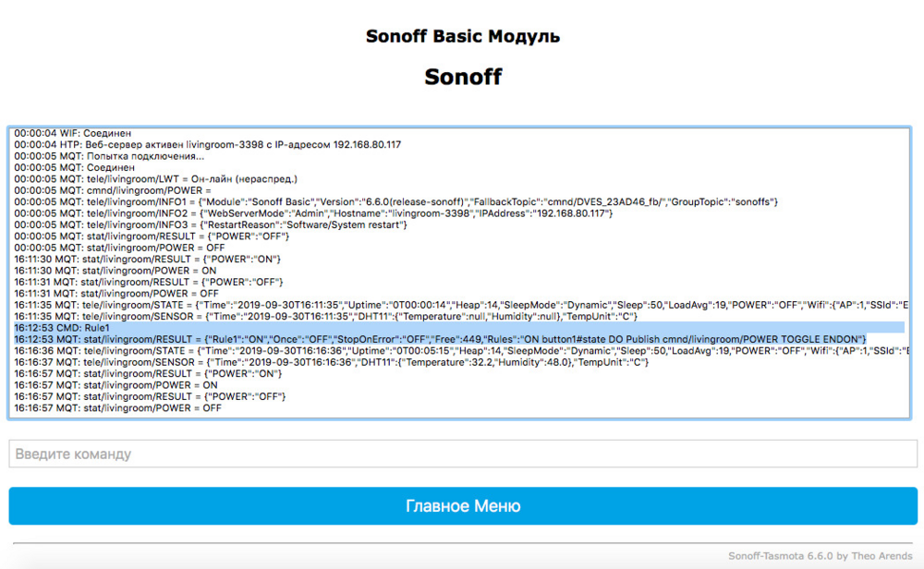Click the 'MQT: Попытка подключения...' log line
The height and width of the screenshot is (569, 924).
coord(109,156)
